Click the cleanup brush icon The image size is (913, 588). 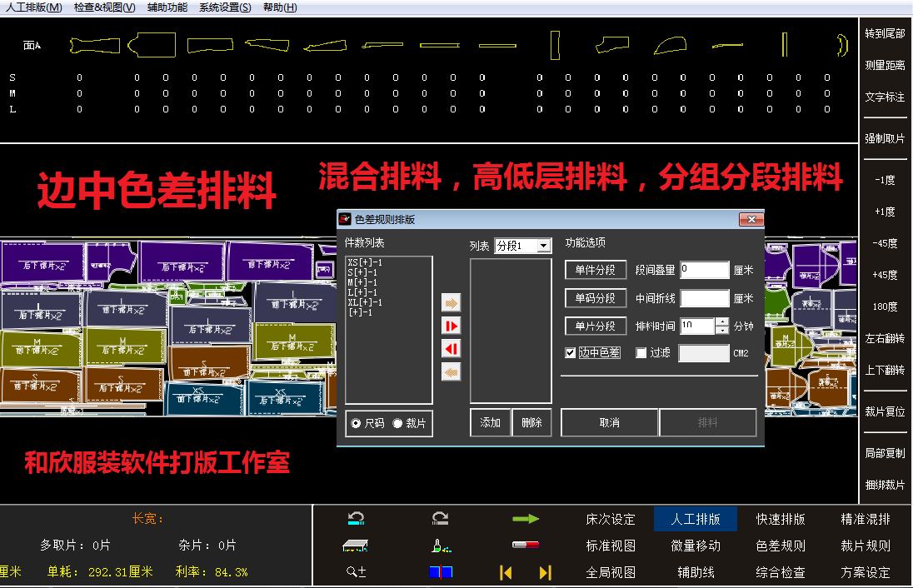tap(440, 546)
